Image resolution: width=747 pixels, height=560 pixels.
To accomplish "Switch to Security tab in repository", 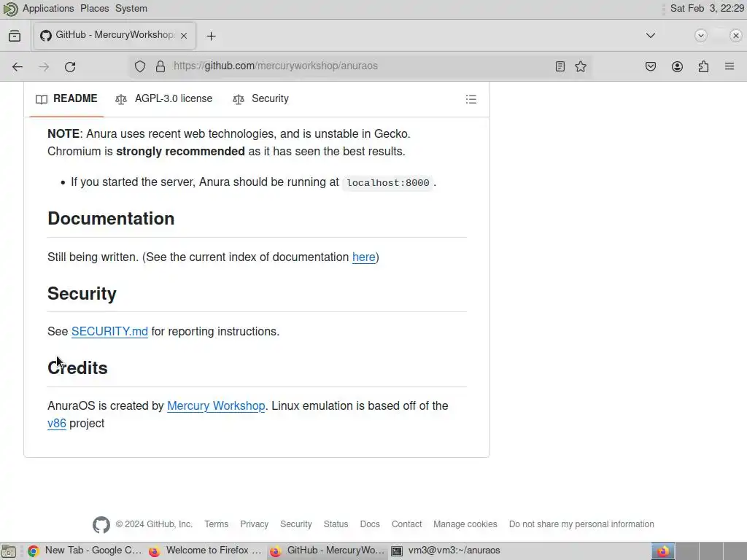I will [260, 98].
